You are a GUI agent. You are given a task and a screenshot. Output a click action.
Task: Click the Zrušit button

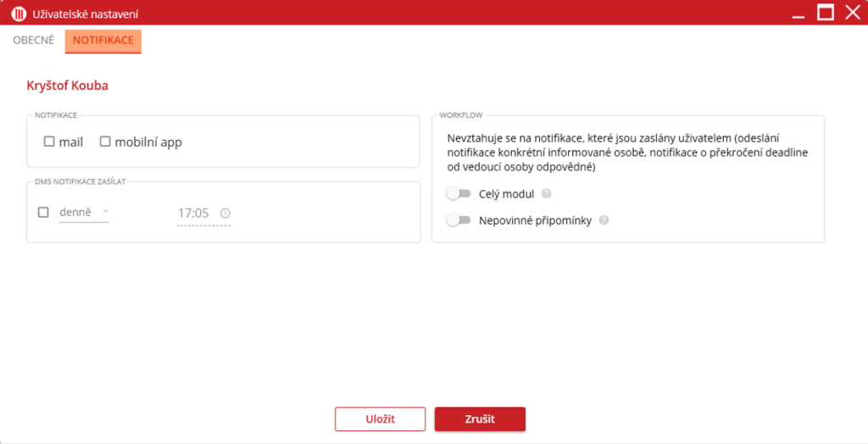tap(480, 419)
